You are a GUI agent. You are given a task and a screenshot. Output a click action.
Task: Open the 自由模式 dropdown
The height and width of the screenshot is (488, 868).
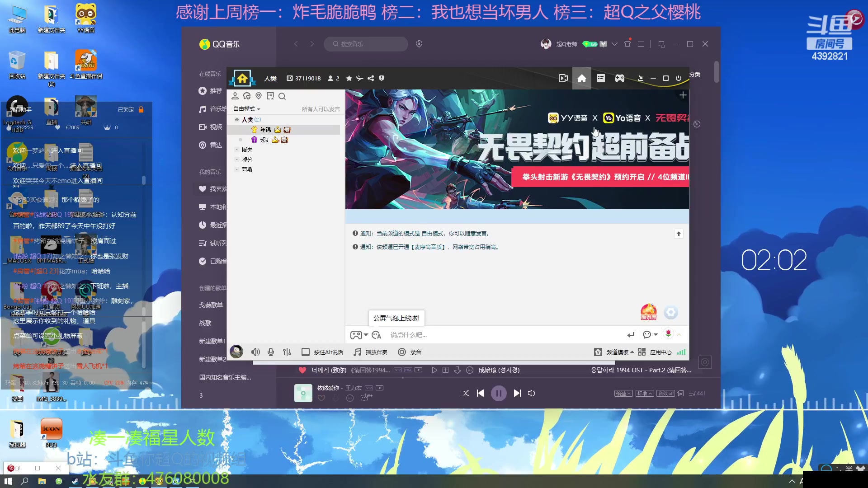(246, 109)
